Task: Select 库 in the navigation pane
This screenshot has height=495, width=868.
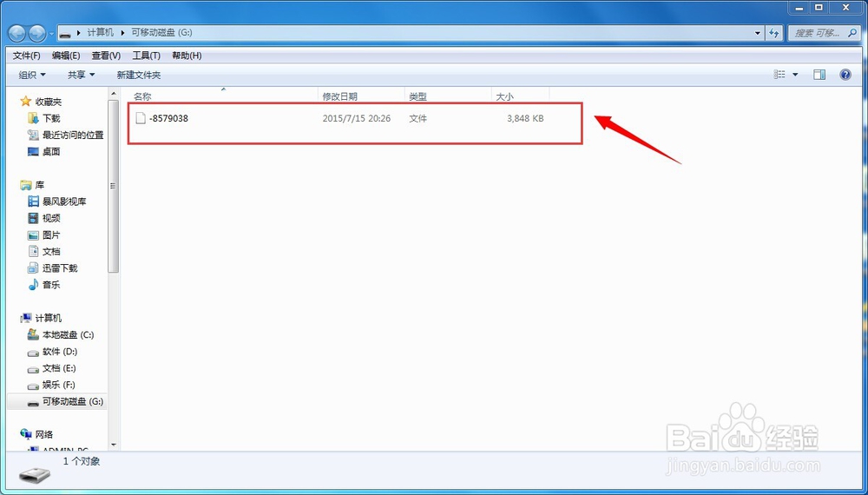Action: 39,185
